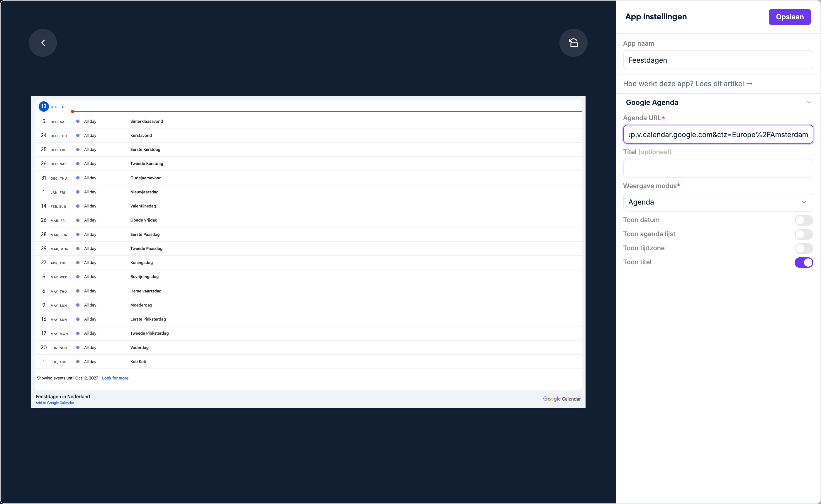The width and height of the screenshot is (821, 504).
Task: Open the Eerste Paasdag event
Action: tap(145, 234)
